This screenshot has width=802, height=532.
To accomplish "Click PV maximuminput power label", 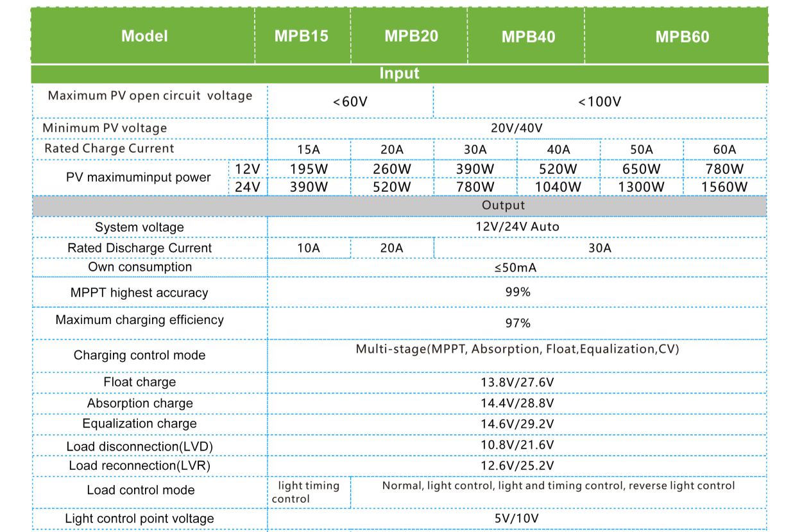I will click(139, 177).
